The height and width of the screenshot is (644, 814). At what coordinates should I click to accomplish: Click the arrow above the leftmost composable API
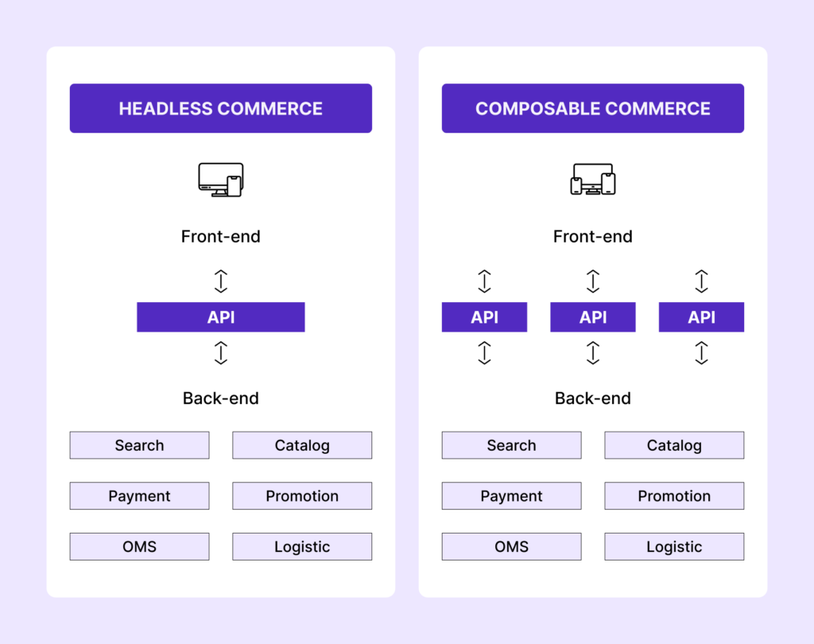(484, 281)
